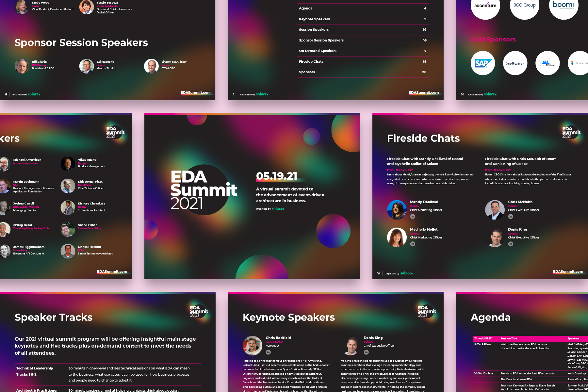Click Martin Hilferink's profile photo
Screen dimensions: 588x392
(68, 251)
